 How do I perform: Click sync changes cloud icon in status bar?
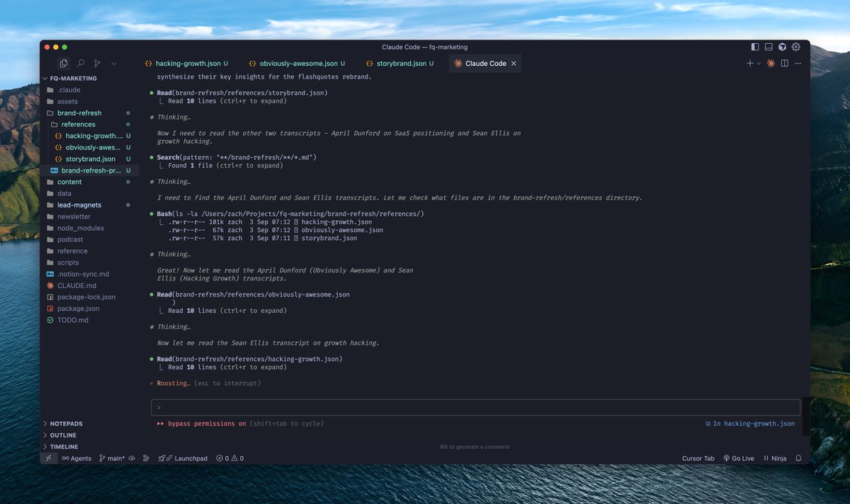point(132,458)
